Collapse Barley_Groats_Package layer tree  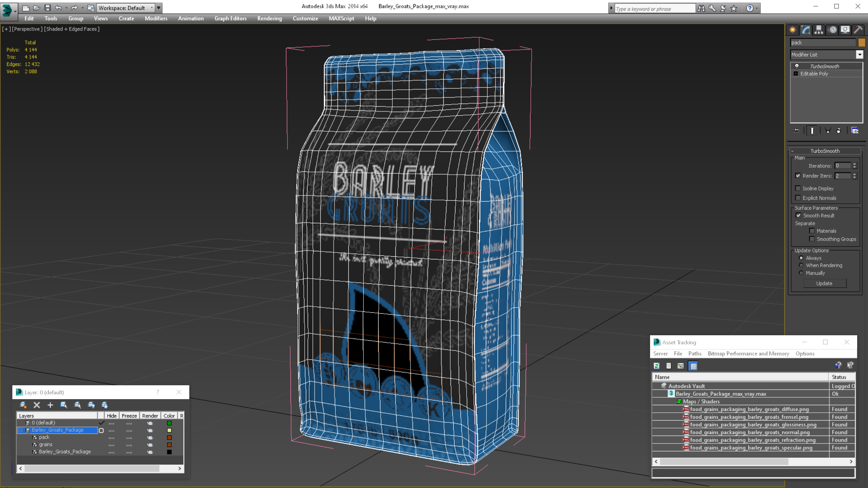click(20, 430)
